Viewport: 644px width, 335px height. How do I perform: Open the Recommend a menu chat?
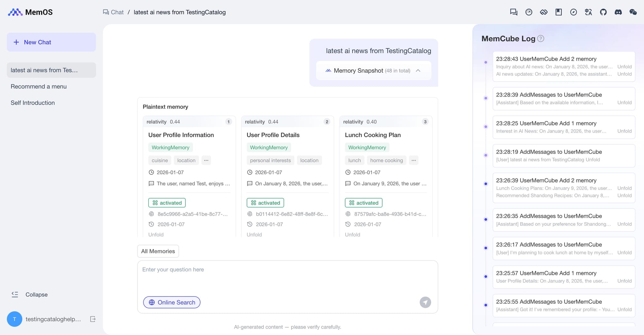pyautogui.click(x=39, y=86)
